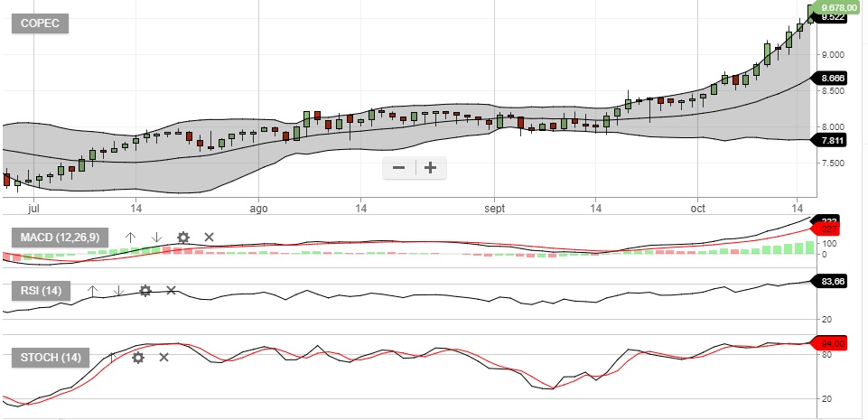Click the COPEC symbol label
The width and height of the screenshot is (868, 420).
pos(40,23)
